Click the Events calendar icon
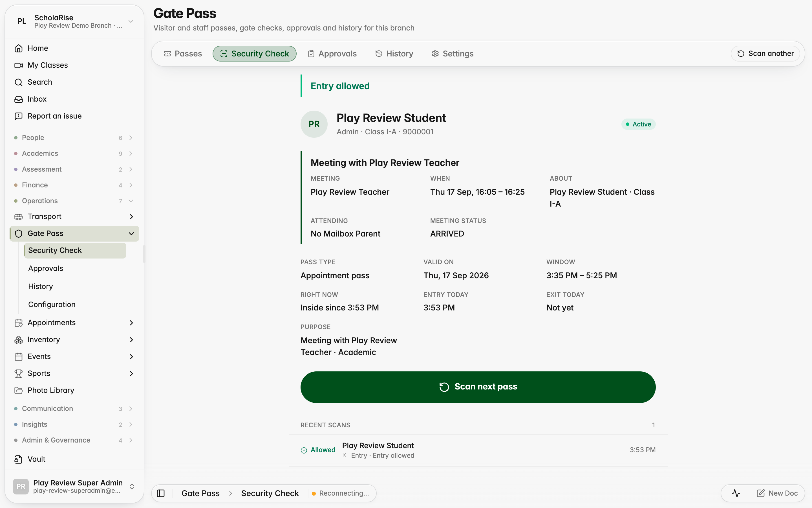The height and width of the screenshot is (508, 812). tap(19, 356)
